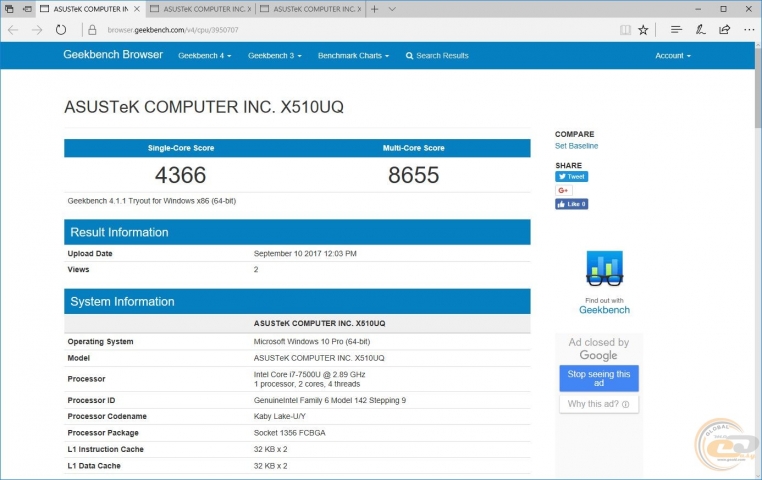Click the Why this ad? button

pos(599,404)
